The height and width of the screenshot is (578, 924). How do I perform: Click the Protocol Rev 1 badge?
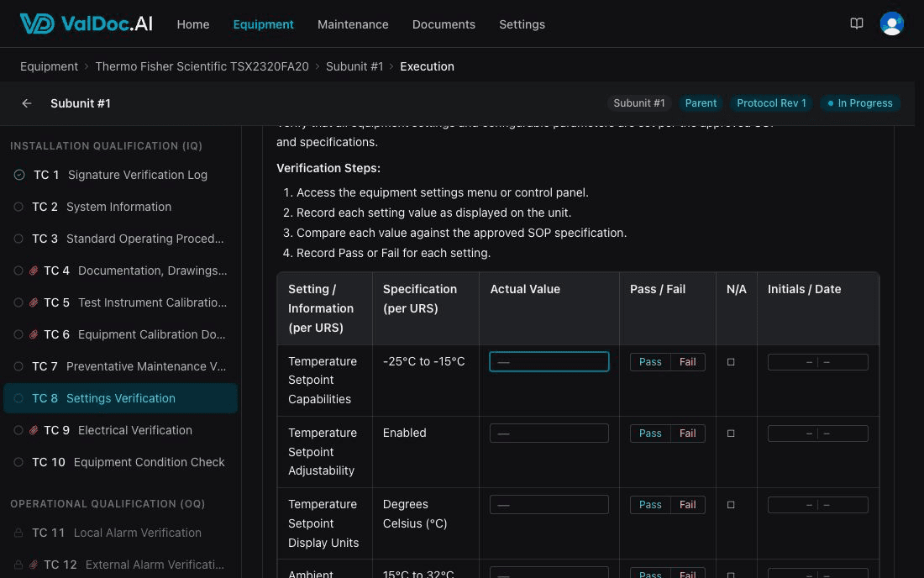[771, 103]
